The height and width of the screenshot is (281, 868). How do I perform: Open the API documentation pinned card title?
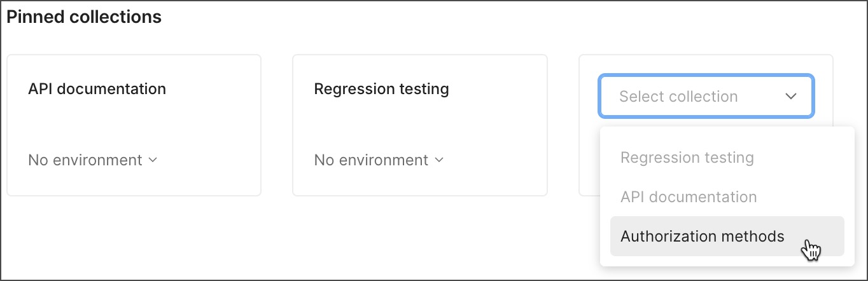click(x=97, y=89)
